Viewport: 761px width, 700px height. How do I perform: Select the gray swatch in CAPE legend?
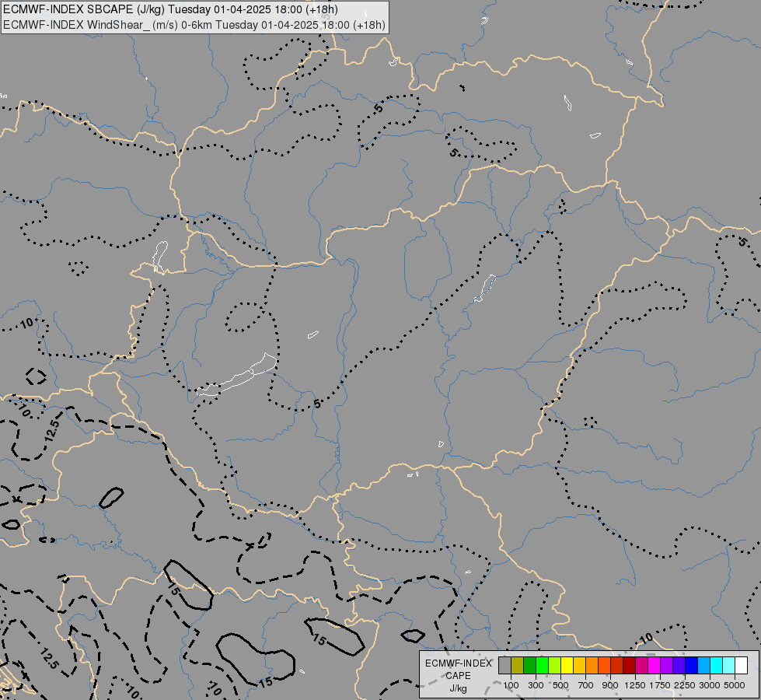tap(504, 666)
